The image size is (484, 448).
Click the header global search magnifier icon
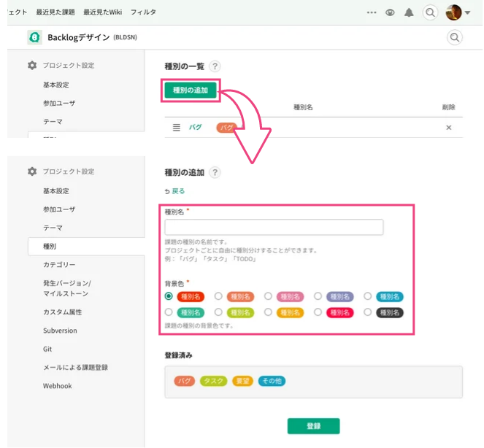click(430, 12)
